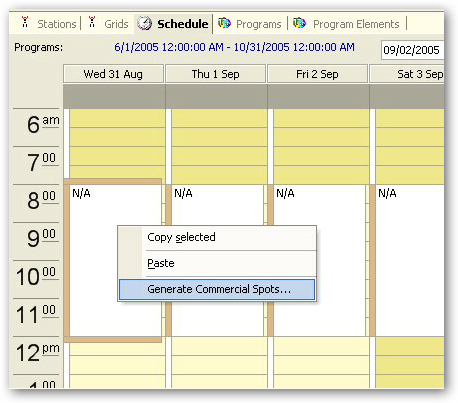
Task: Select the Thu 1 Sep column header
Action: point(215,74)
